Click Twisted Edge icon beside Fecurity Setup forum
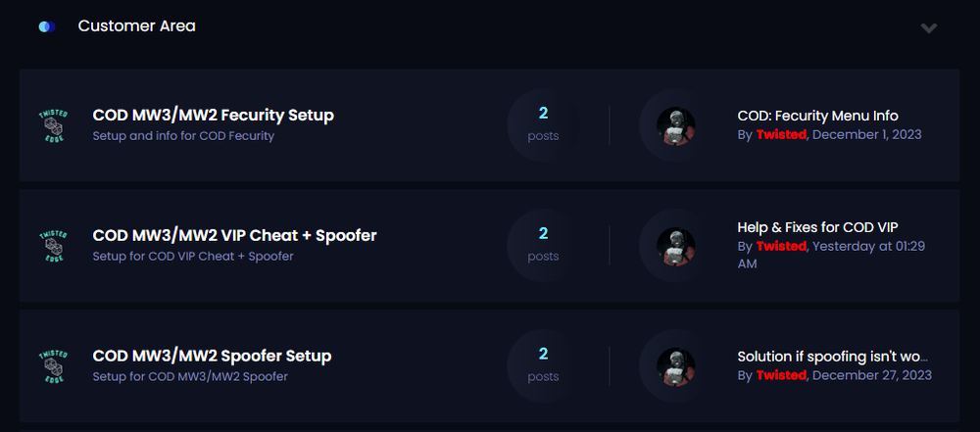The image size is (980, 432). pyautogui.click(x=52, y=125)
